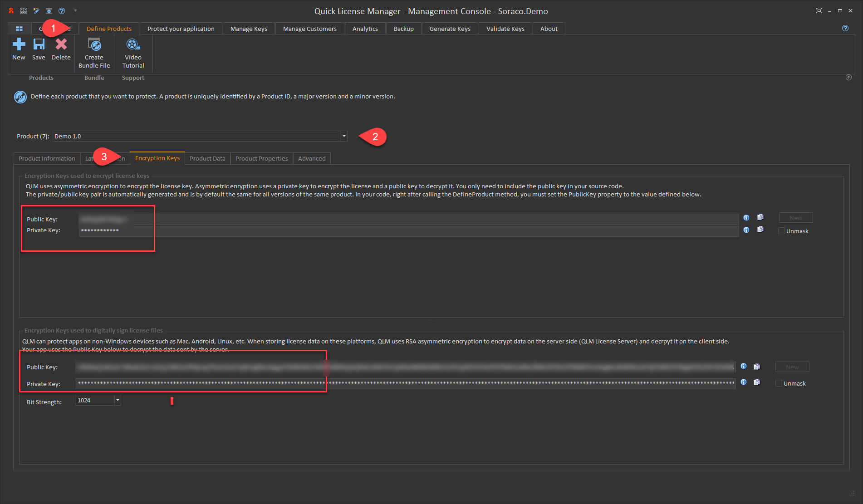Screen dimensions: 863x504
Task: Switch to the Define Products tab
Action: click(109, 29)
